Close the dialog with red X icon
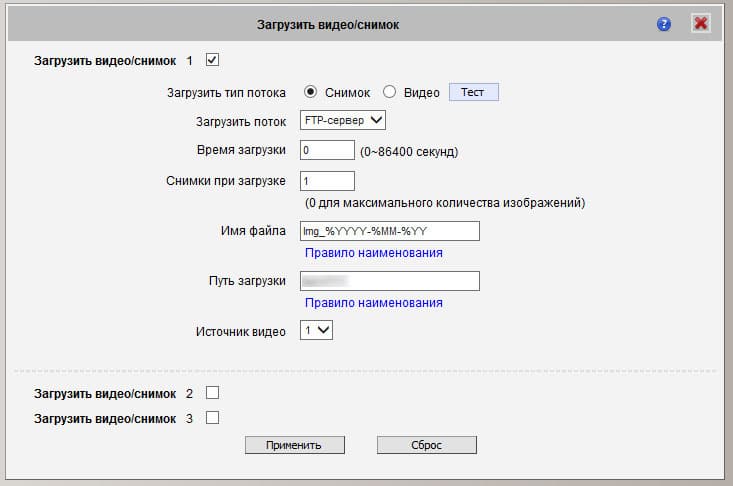This screenshot has height=486, width=733. 701,24
